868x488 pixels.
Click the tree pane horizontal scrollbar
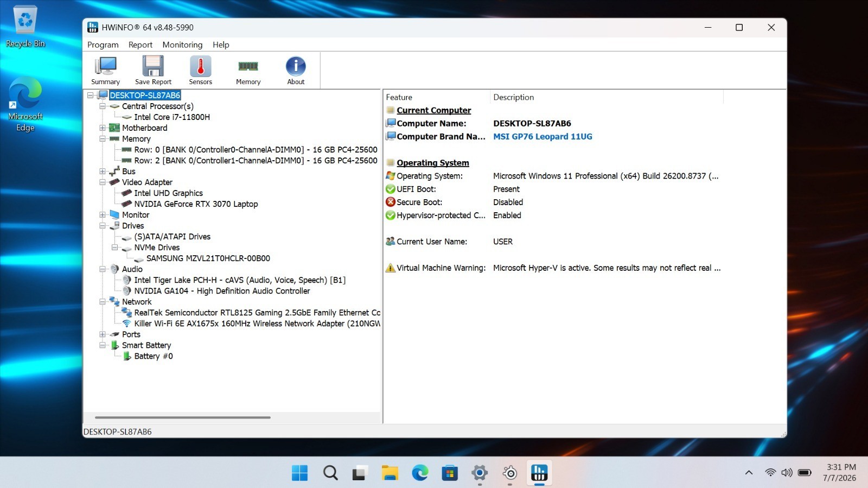(x=182, y=417)
